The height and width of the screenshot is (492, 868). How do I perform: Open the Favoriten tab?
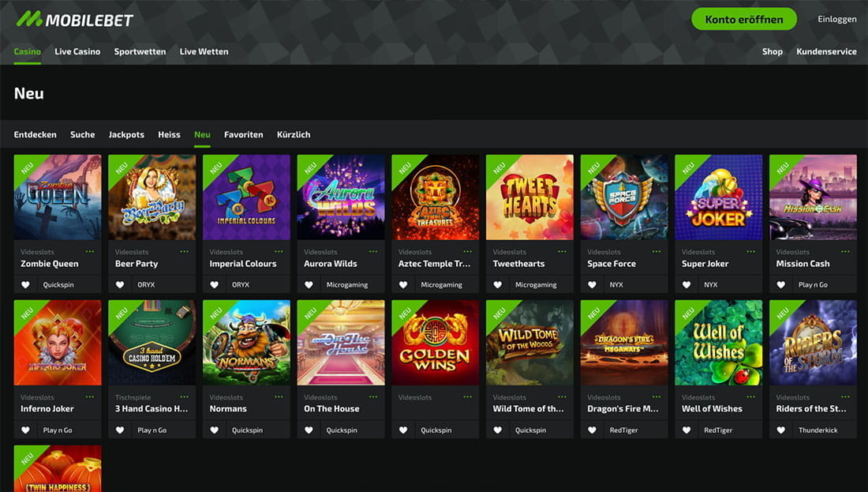coord(244,134)
